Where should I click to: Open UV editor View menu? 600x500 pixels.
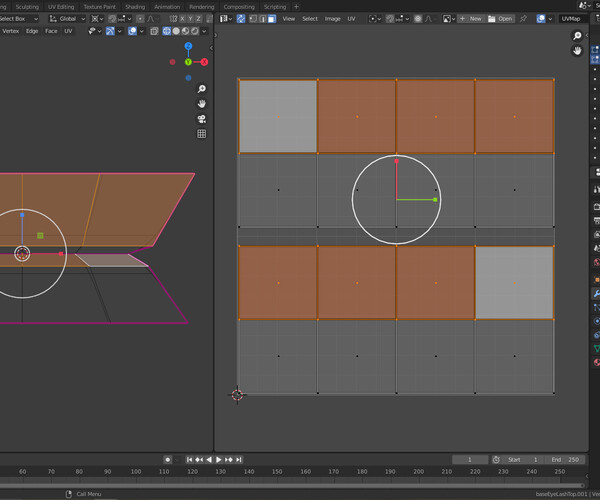point(289,19)
